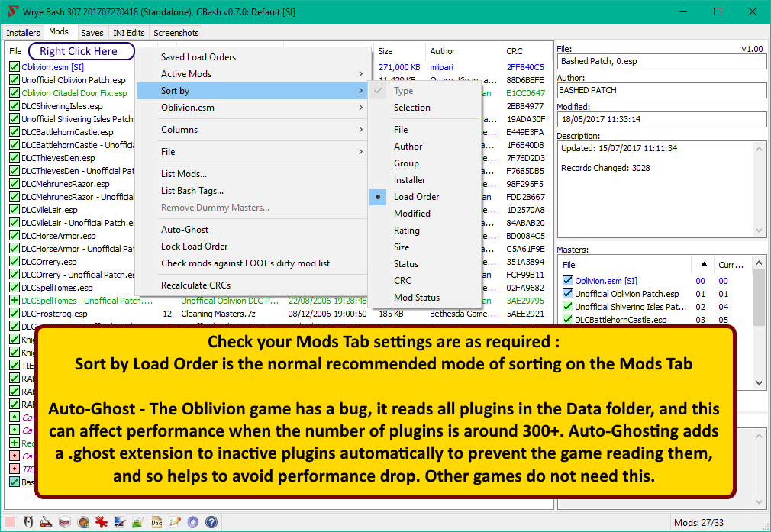Open the Swiss army knife tool icon
This screenshot has width=771, height=532.
tap(47, 522)
